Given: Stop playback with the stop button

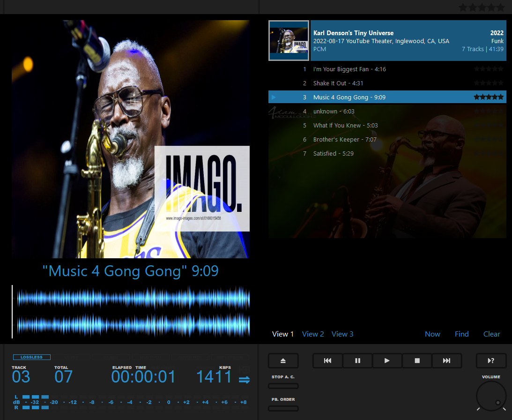Looking at the screenshot, I should pyautogui.click(x=417, y=360).
